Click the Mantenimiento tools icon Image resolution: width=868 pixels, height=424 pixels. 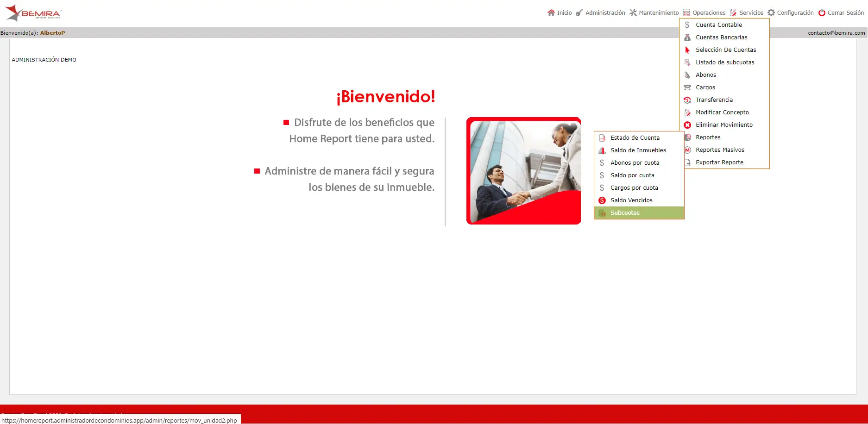633,13
